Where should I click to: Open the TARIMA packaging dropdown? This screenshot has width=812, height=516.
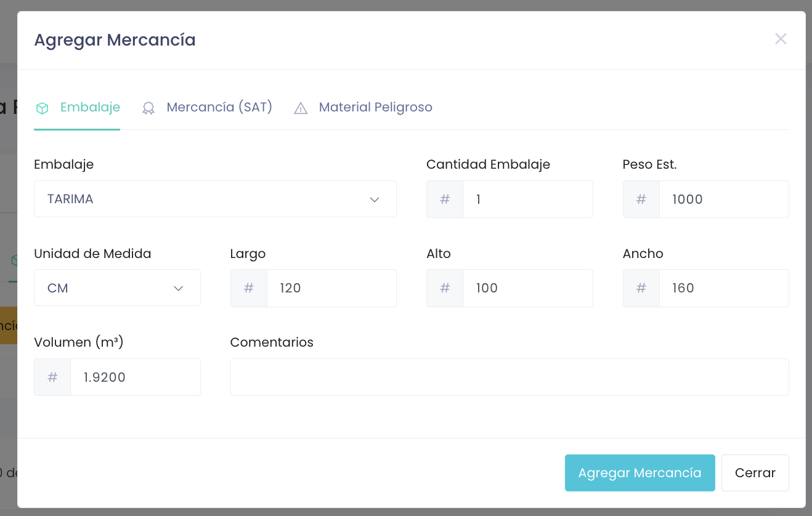click(215, 199)
